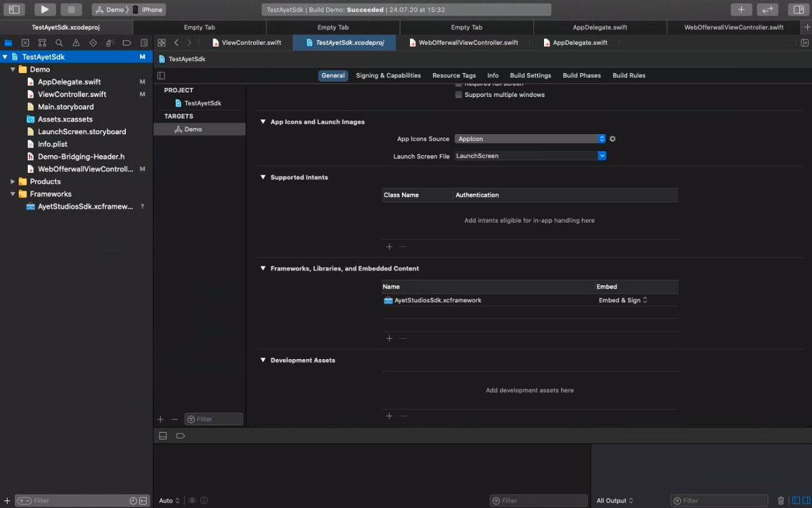
Task: Show the Breakpoint navigator
Action: [127, 42]
